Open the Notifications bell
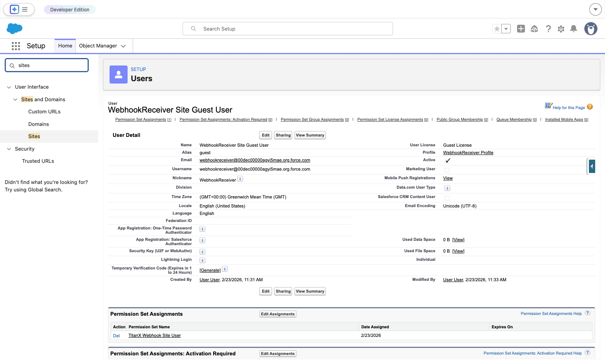 574,29
